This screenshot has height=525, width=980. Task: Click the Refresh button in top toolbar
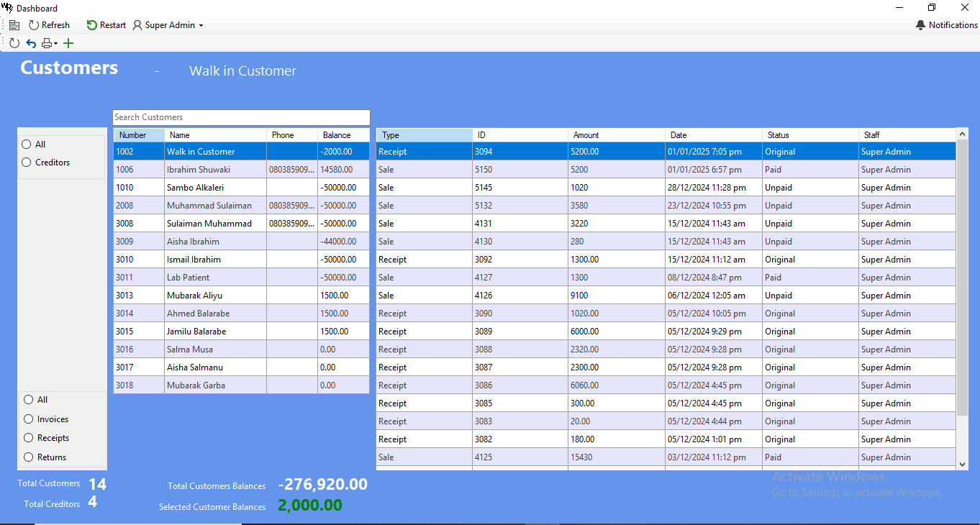click(x=49, y=25)
